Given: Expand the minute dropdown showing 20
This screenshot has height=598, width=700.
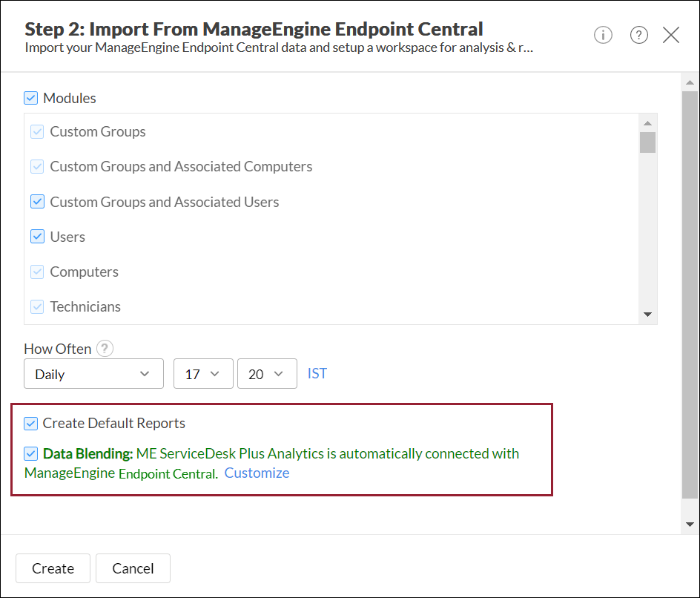Looking at the screenshot, I should click(267, 374).
